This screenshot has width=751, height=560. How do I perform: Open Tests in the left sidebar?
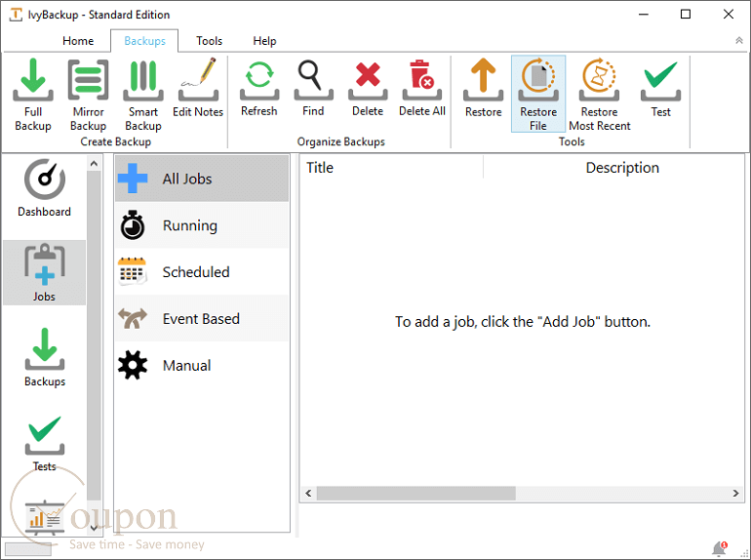[x=44, y=442]
